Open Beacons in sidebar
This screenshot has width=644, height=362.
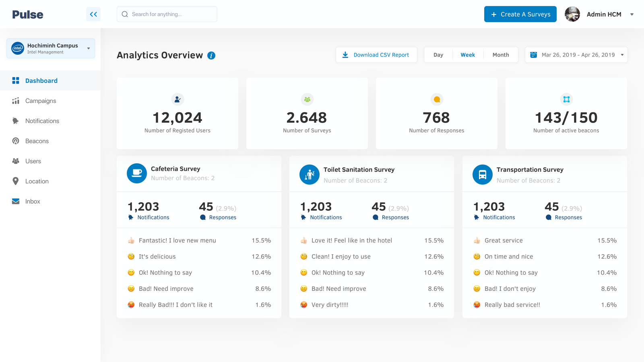(x=50, y=141)
